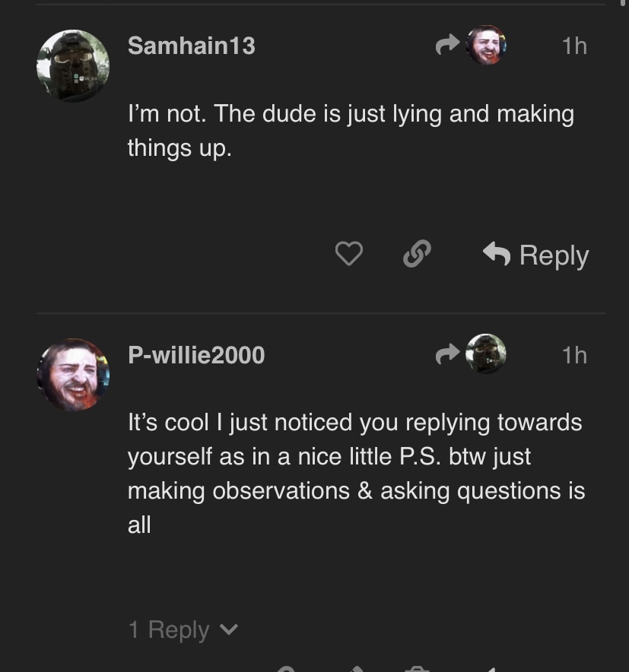Expand the 1 Reply dropdown
Screen dimensions: 629x672
tap(183, 629)
